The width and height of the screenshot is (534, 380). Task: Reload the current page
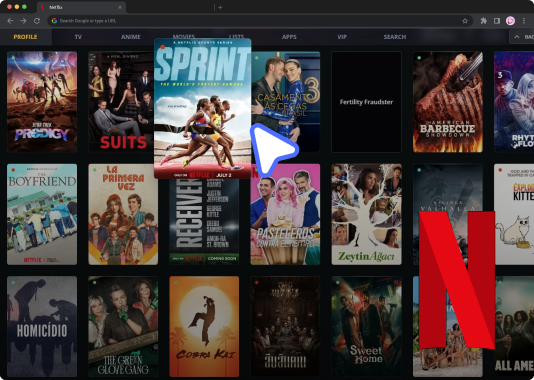point(37,21)
